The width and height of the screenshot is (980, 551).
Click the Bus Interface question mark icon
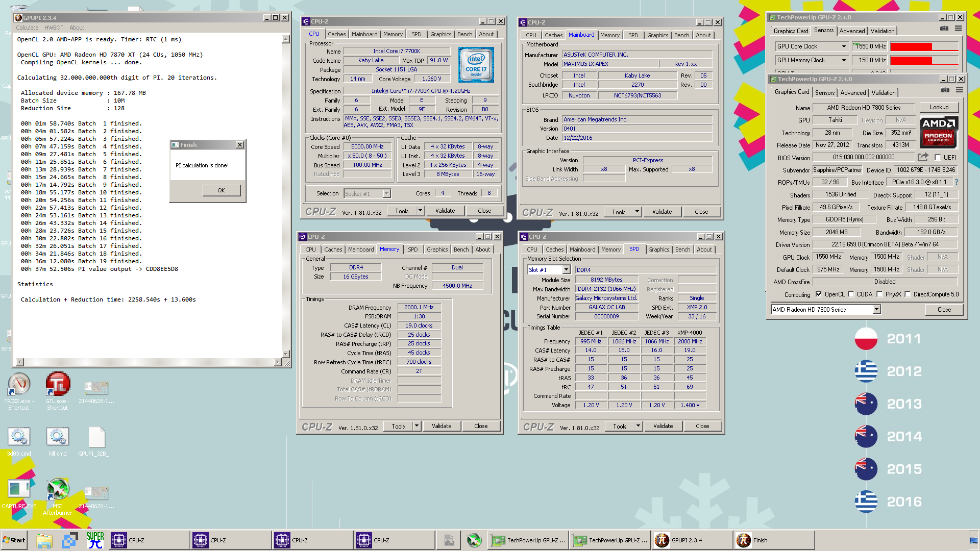point(956,182)
